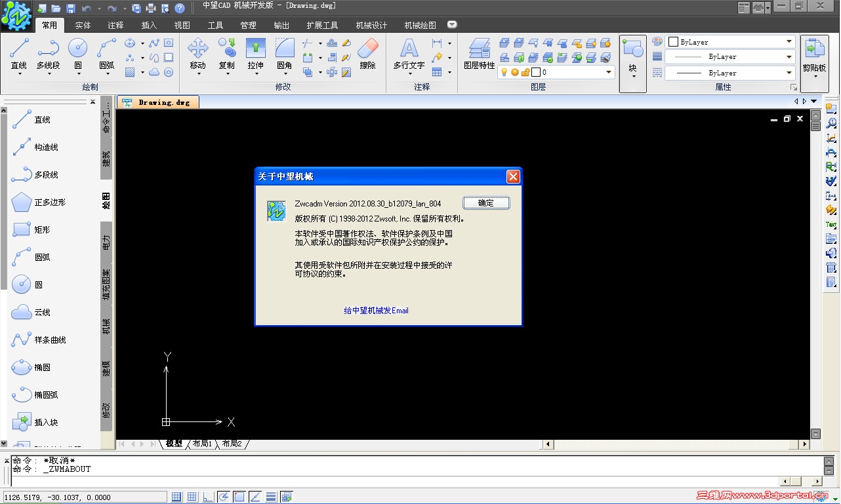
Task: Click the layer color swatch beside layer 0
Action: pos(535,72)
